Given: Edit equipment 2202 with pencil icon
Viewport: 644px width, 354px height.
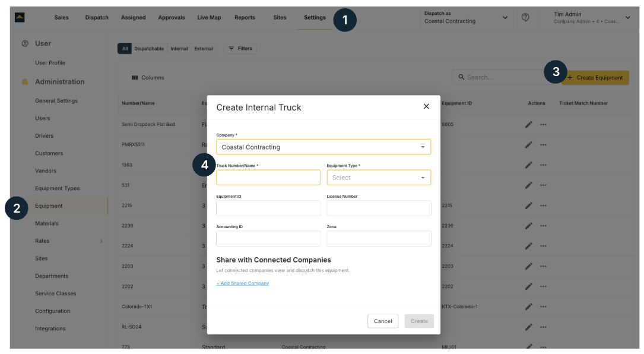Looking at the screenshot, I should point(529,286).
